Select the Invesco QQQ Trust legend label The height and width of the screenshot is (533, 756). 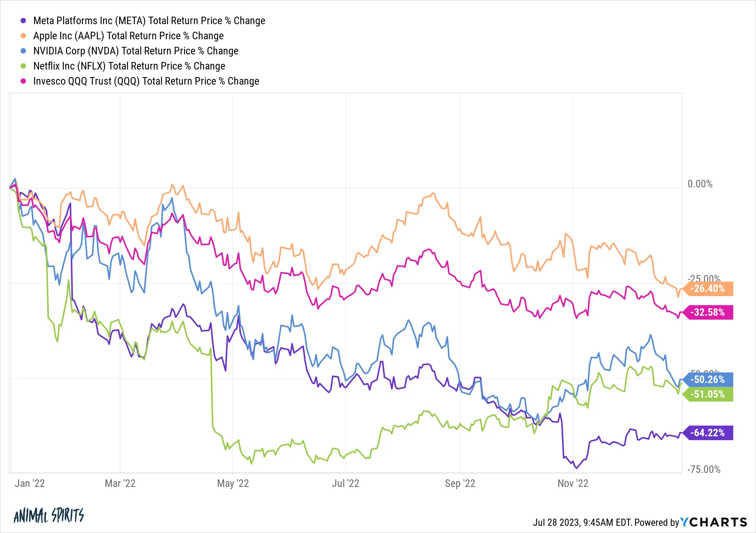(146, 81)
